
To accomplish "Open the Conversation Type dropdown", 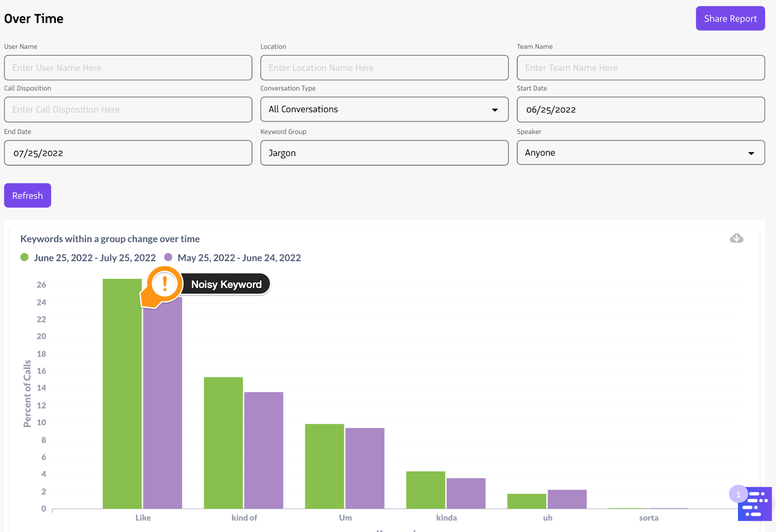I will tap(384, 110).
